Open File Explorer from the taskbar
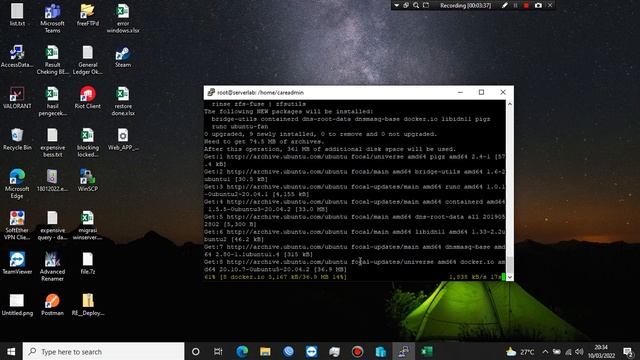This screenshot has height=360, width=640. 265,351
